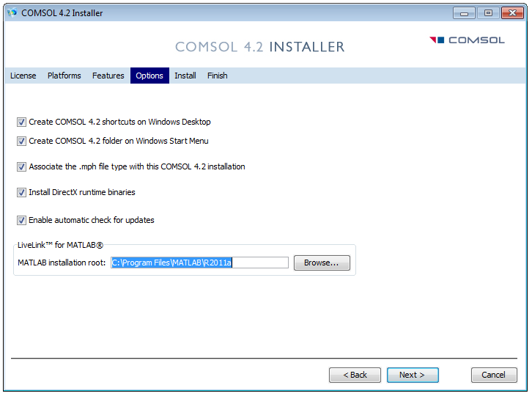Click the MATLAB installation root field
Image resolution: width=532 pixels, height=396 pixels.
(x=199, y=263)
